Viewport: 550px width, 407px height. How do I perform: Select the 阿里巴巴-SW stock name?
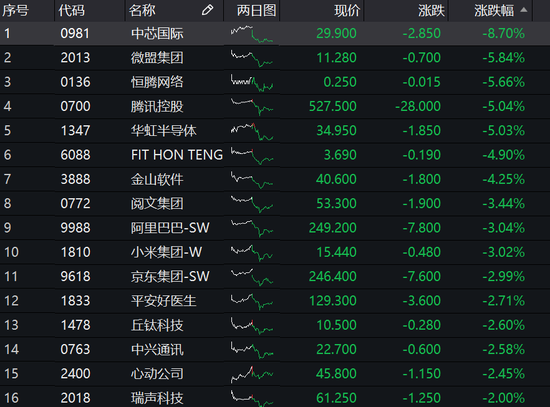tap(170, 228)
